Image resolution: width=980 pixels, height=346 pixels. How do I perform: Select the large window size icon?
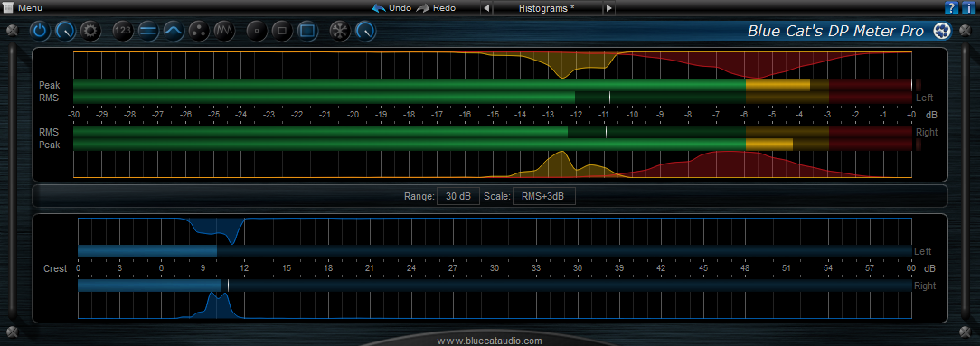[307, 31]
